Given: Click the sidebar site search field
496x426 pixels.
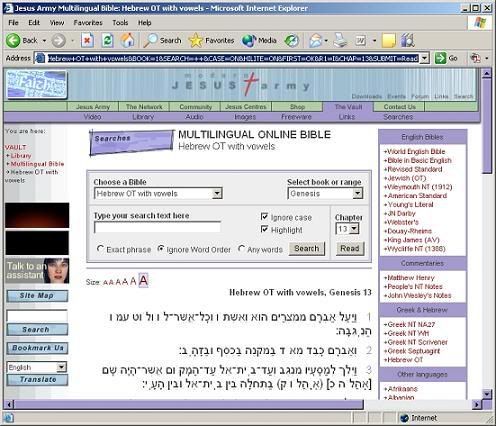Looking at the screenshot, I should (x=37, y=316).
